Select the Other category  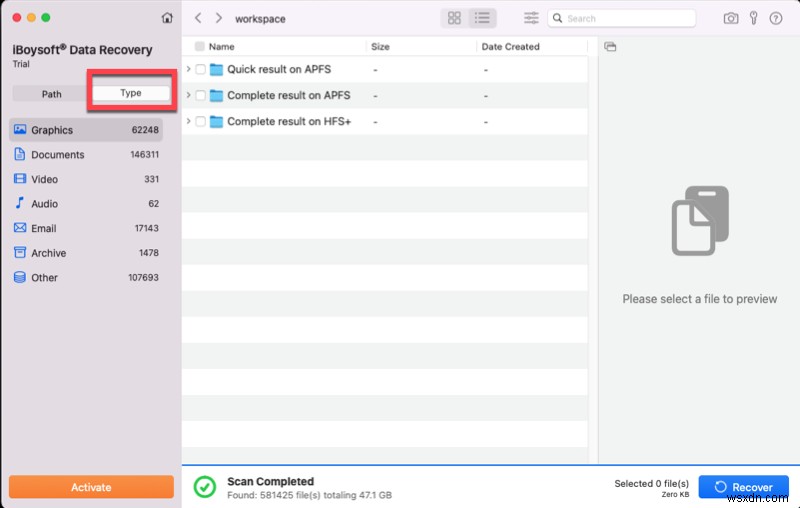[86, 277]
